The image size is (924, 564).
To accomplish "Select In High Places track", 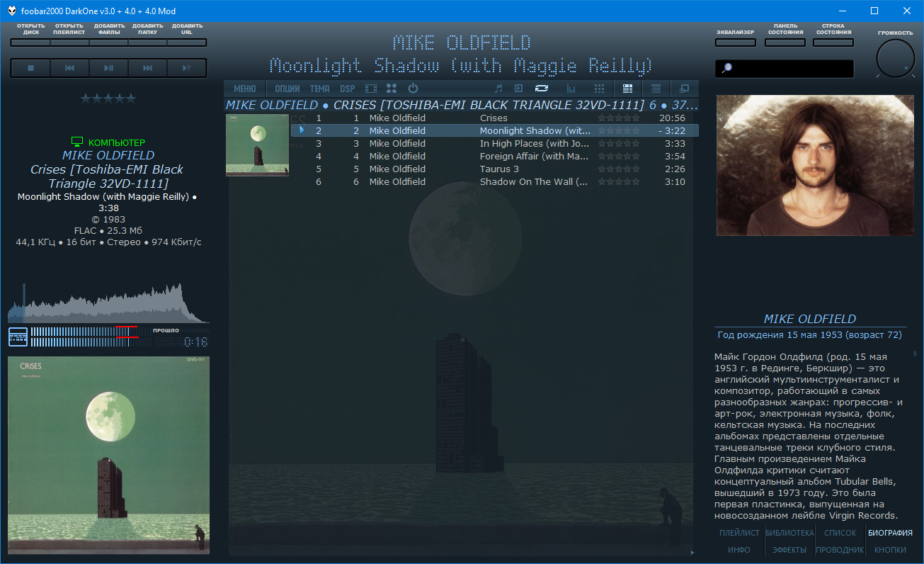I will [495, 143].
